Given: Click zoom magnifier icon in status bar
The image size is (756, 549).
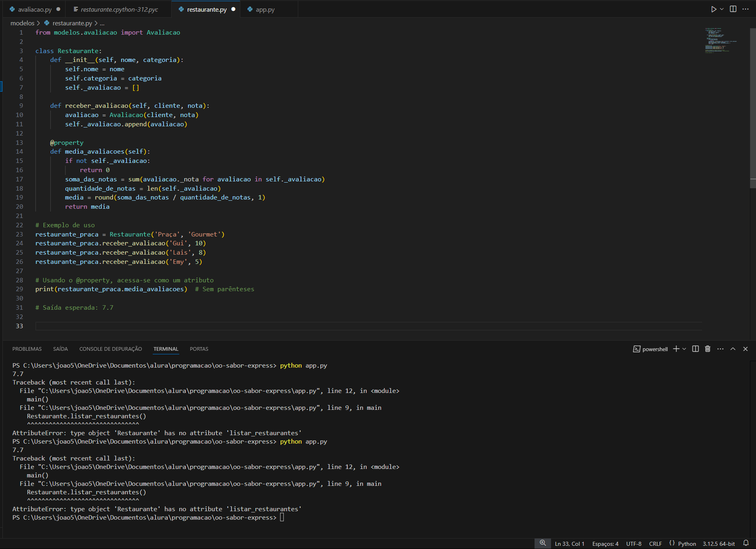Looking at the screenshot, I should [x=543, y=543].
